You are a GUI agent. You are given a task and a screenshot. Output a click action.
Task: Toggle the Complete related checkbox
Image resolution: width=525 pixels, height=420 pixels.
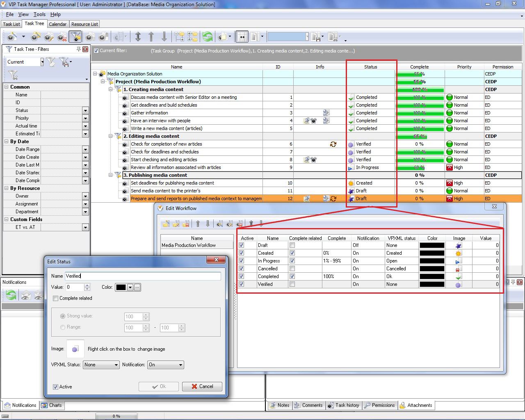pyautogui.click(x=56, y=298)
